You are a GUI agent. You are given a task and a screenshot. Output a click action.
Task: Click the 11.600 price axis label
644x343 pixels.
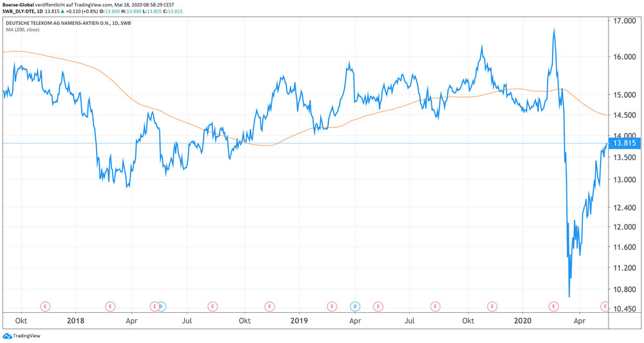624,247
